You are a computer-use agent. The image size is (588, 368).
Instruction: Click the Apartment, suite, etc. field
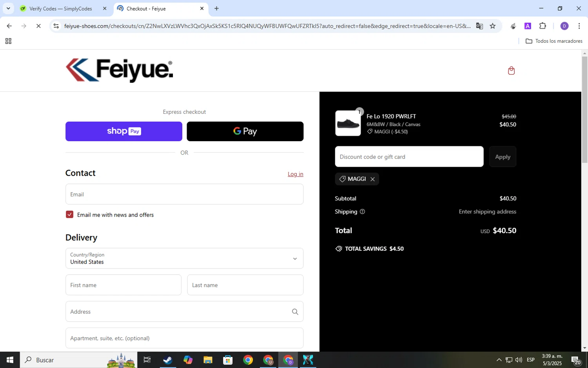184,338
